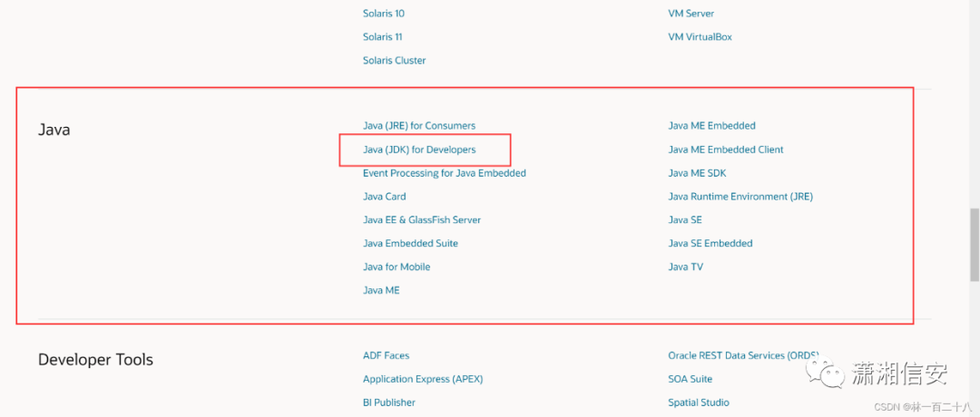The width and height of the screenshot is (980, 417).
Task: Click the vertical scrollbar thumb
Action: pos(975,246)
